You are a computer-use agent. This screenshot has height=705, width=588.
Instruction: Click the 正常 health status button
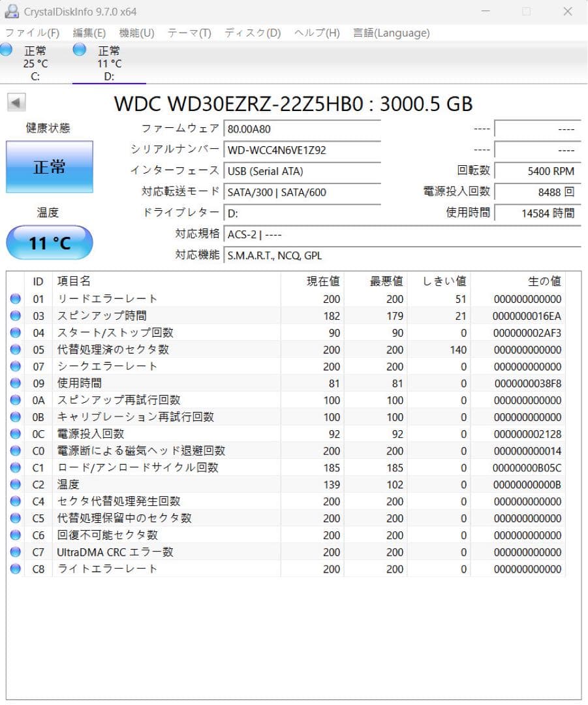pos(50,167)
